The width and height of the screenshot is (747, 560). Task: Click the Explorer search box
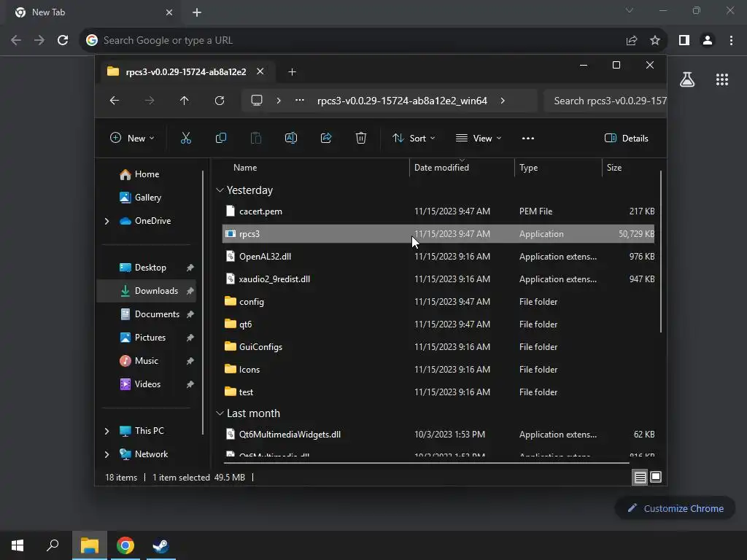tap(605, 101)
